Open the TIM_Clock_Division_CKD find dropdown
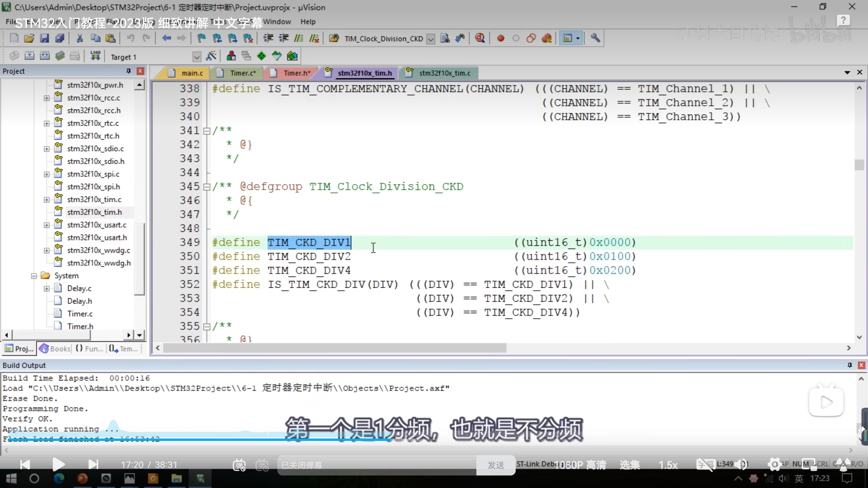Image resolution: width=868 pixels, height=488 pixels. (x=431, y=39)
